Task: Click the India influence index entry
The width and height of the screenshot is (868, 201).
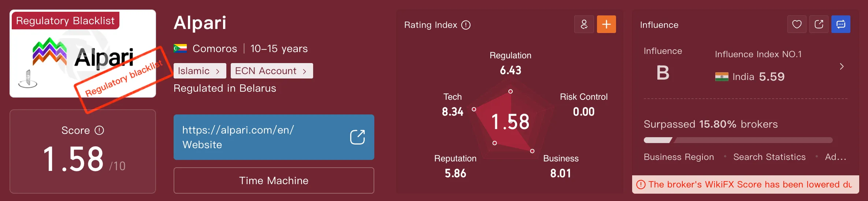Action: pyautogui.click(x=750, y=77)
